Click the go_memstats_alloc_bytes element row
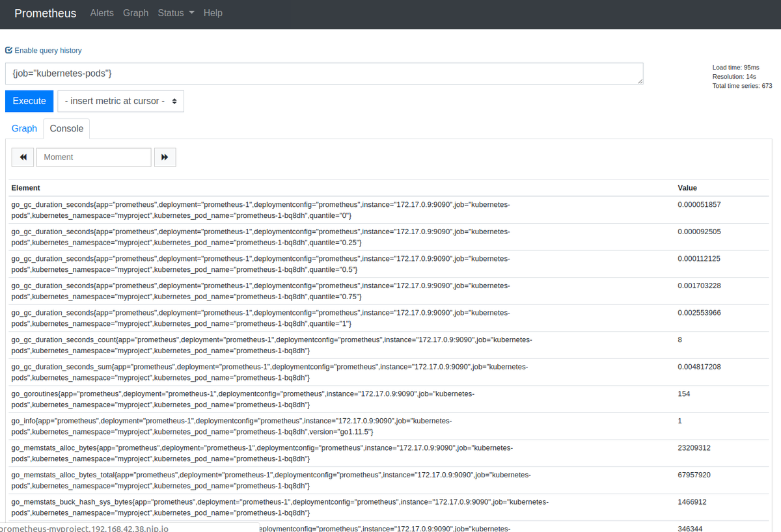This screenshot has height=532, width=781. pyautogui.click(x=389, y=454)
